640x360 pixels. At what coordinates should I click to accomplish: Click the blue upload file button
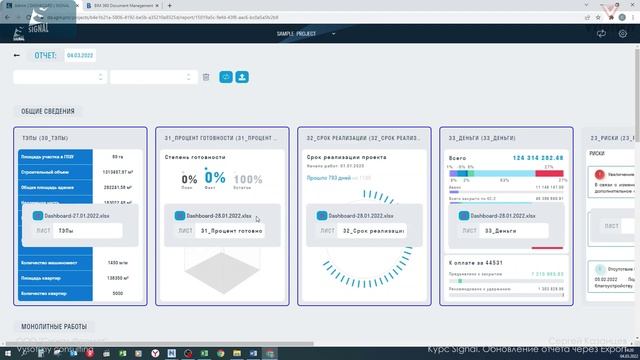[242, 77]
